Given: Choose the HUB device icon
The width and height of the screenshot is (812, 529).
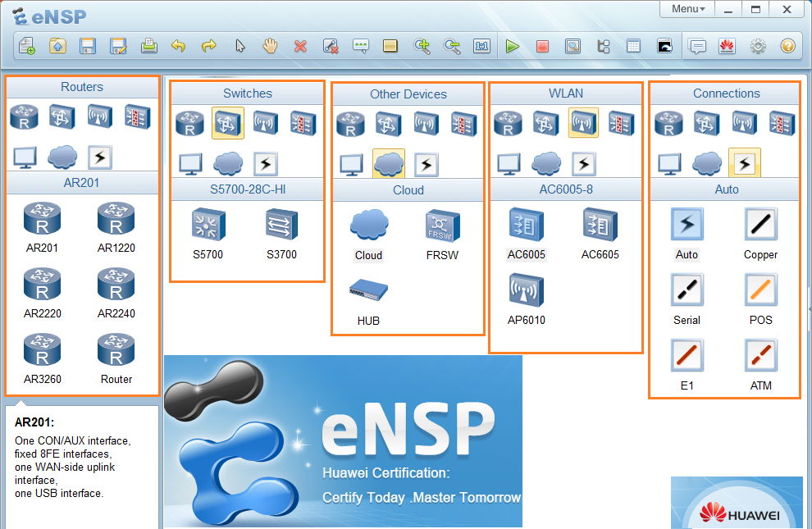Looking at the screenshot, I should pos(368,292).
